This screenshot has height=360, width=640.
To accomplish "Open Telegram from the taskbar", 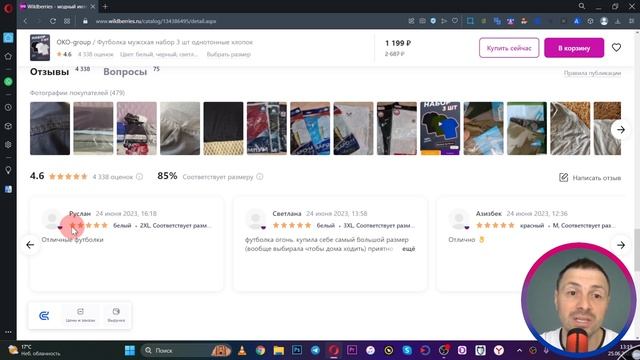I will point(316,350).
